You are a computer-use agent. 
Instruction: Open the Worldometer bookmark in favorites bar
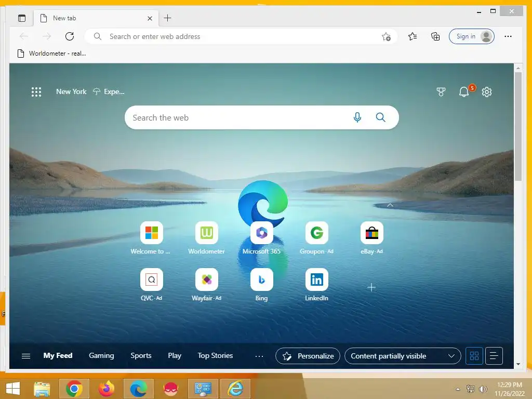(51, 54)
